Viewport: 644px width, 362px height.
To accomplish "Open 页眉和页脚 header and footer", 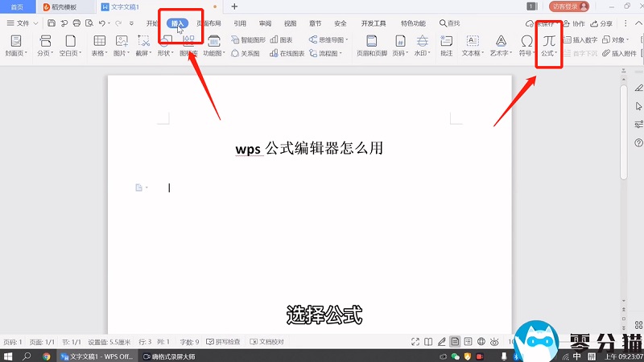I will click(x=370, y=45).
